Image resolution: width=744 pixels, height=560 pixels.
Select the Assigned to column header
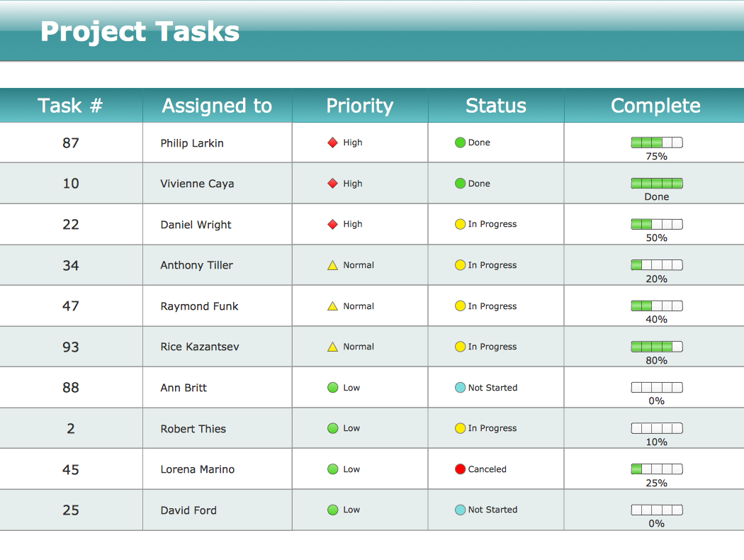217,106
